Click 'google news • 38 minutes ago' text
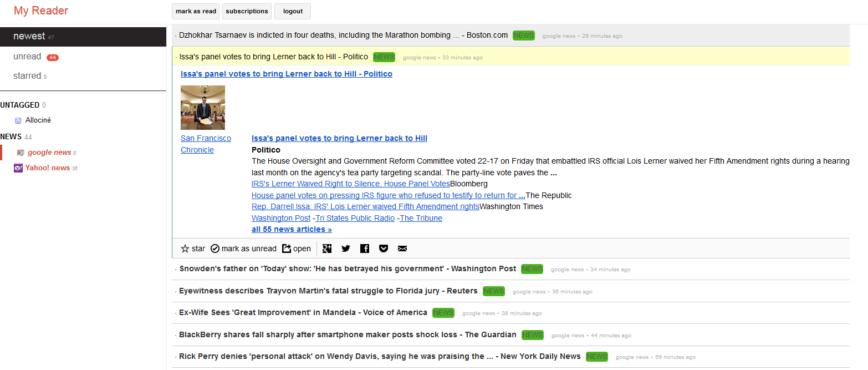This screenshot has height=370, width=868. 502,313
